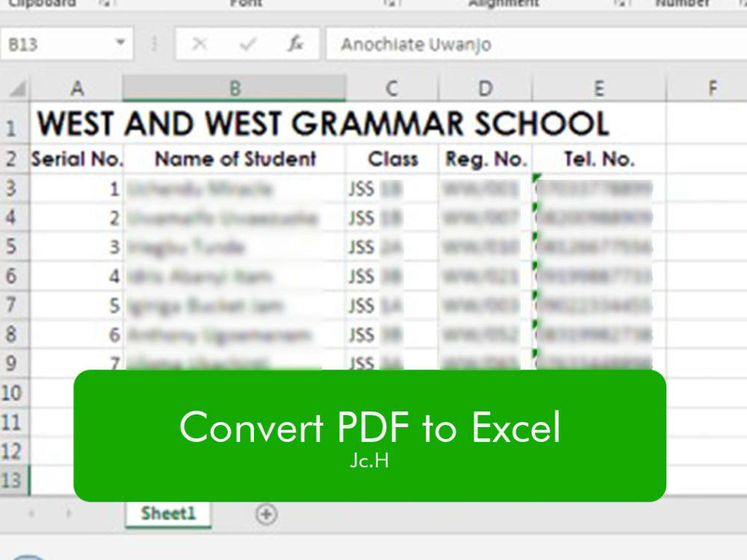This screenshot has width=747, height=560.
Task: Select column C header
Action: (x=391, y=89)
